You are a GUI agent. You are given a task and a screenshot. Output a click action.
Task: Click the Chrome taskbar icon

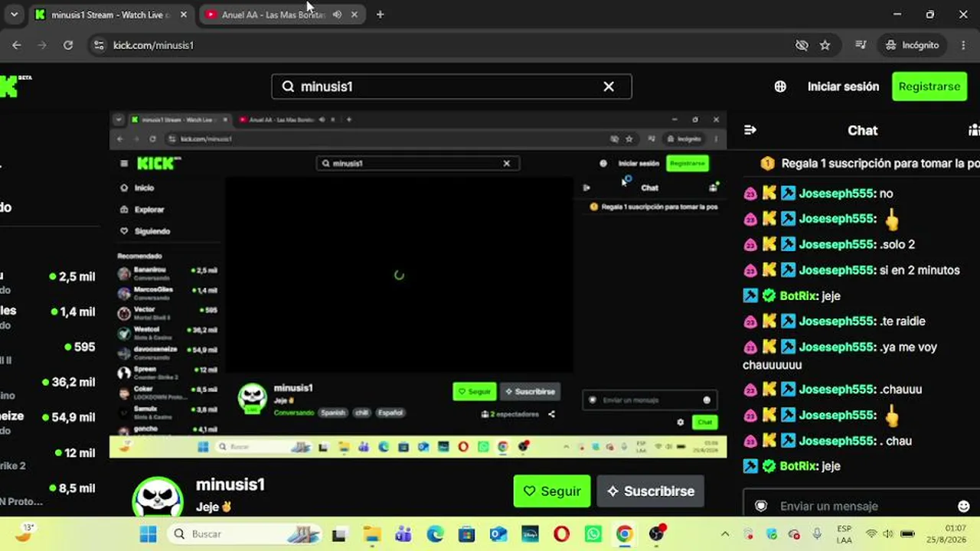click(625, 533)
